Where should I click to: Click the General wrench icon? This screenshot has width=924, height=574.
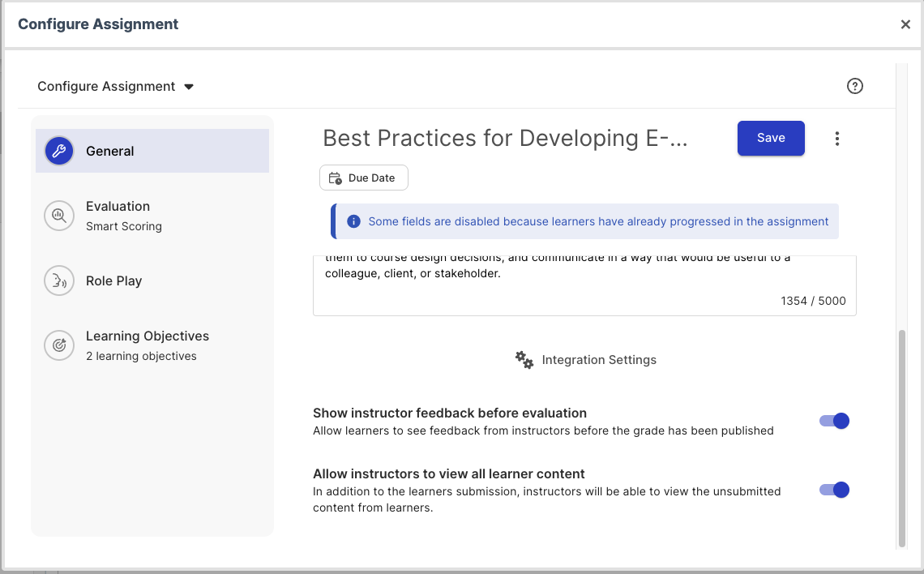point(59,151)
